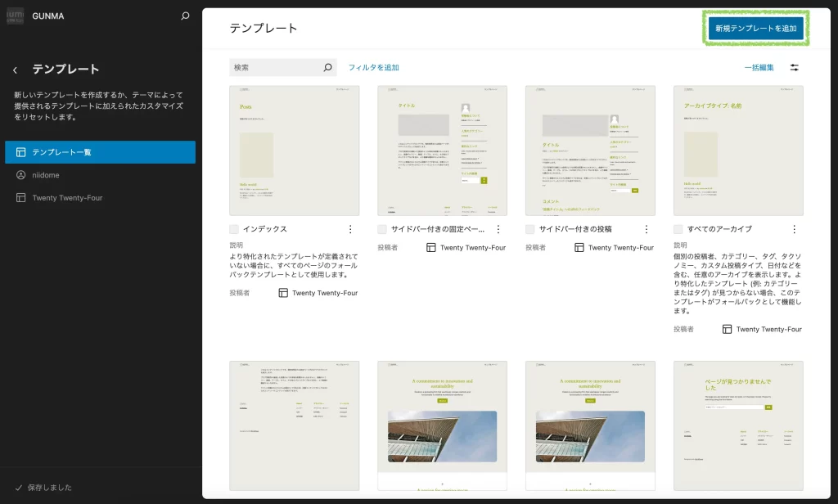This screenshot has width=838, height=504.
Task: Check the インデックス template checkbox
Action: pos(235,230)
